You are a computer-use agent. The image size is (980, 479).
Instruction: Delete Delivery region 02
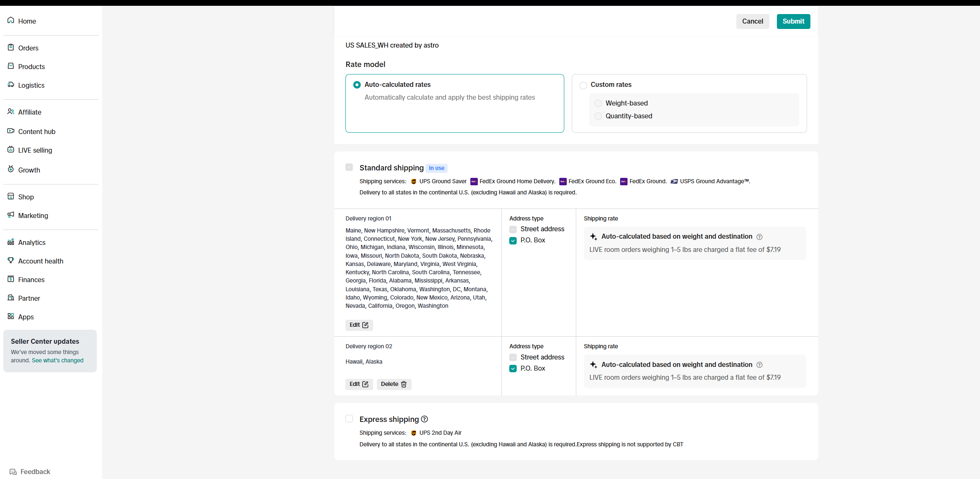click(x=394, y=384)
